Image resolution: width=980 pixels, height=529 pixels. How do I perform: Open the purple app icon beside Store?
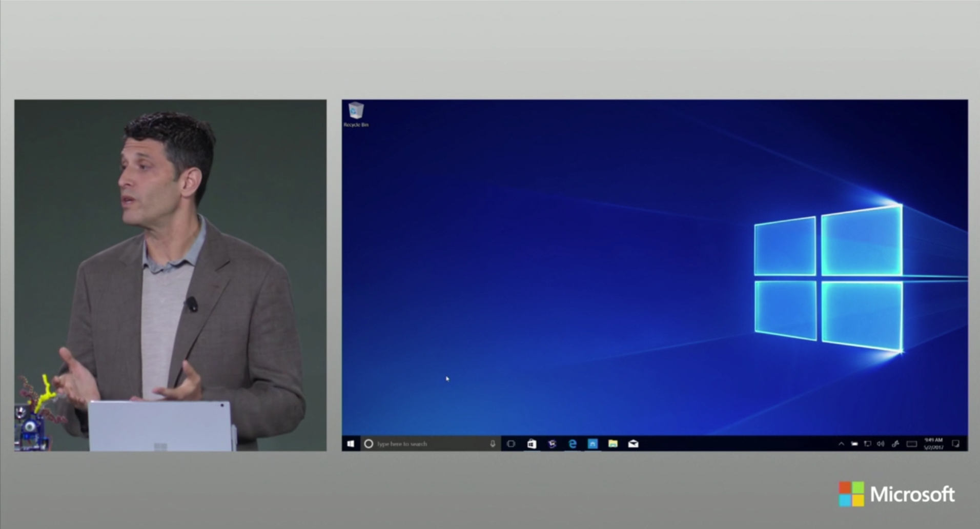point(552,444)
